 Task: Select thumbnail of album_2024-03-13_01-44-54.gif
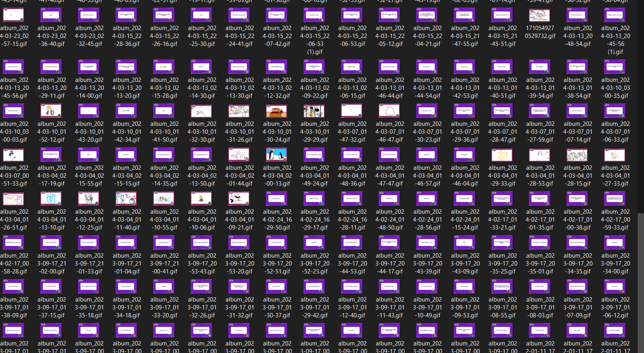tap(427, 67)
